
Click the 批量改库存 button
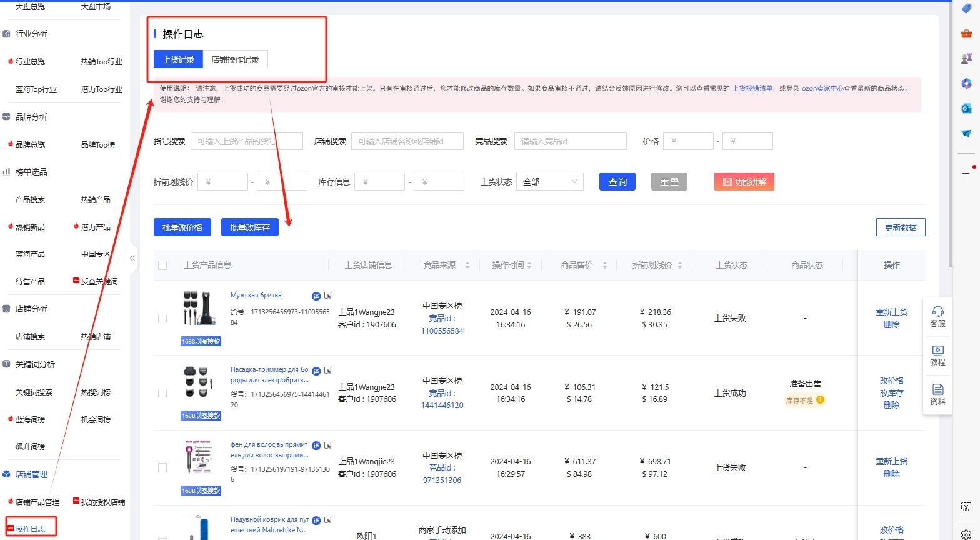tap(250, 227)
